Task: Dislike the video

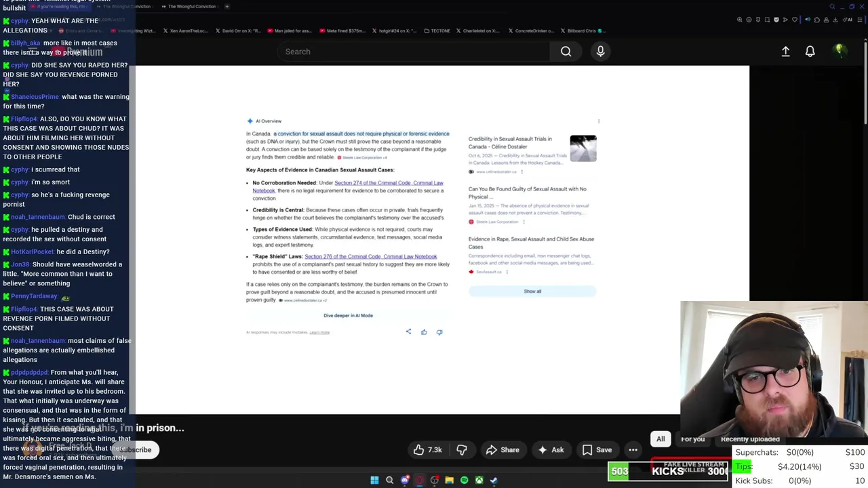Action: tap(462, 449)
